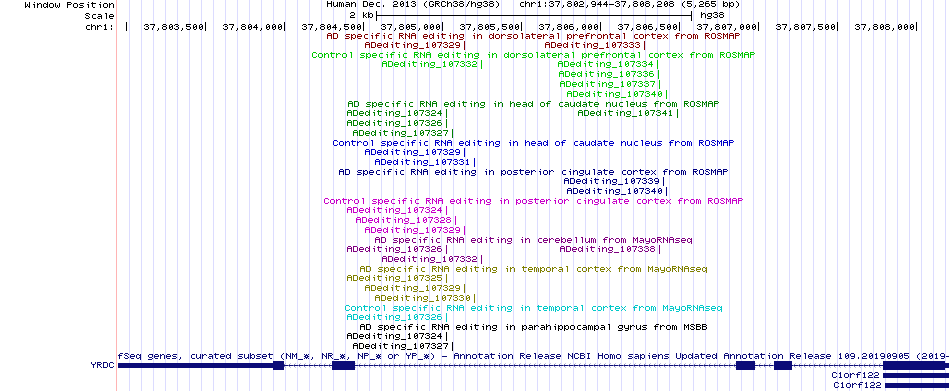
Task: Open the AD cerebellum MayoRNAseq track title
Action: [x=533, y=240]
